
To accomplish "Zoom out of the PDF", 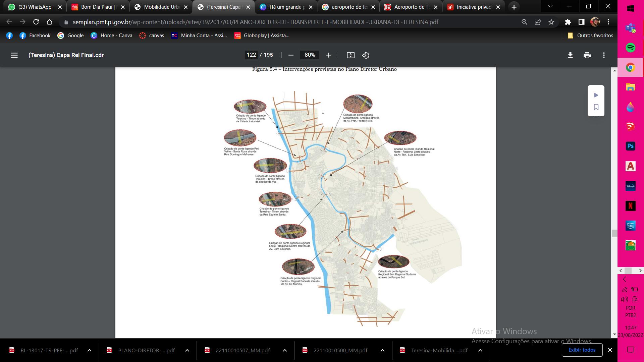I will click(291, 55).
